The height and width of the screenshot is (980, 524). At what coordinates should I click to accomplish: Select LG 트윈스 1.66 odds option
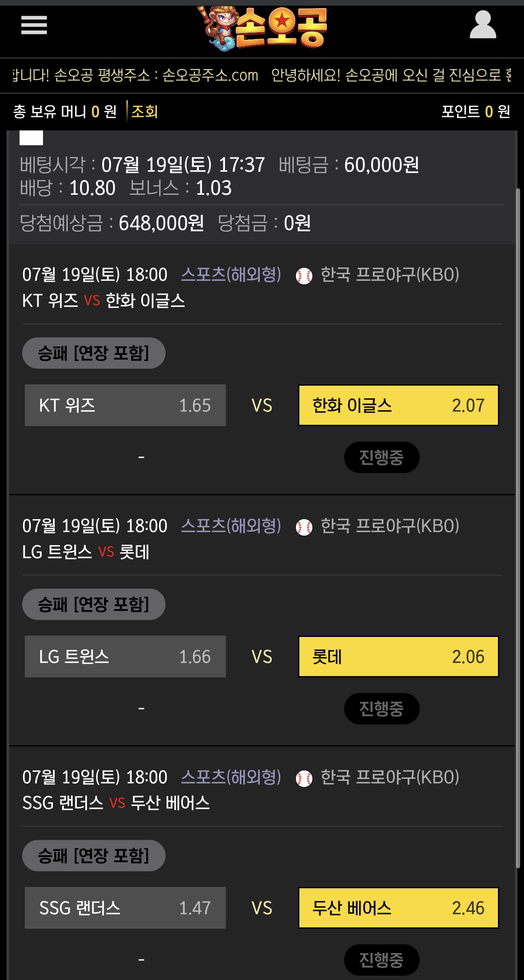[125, 657]
